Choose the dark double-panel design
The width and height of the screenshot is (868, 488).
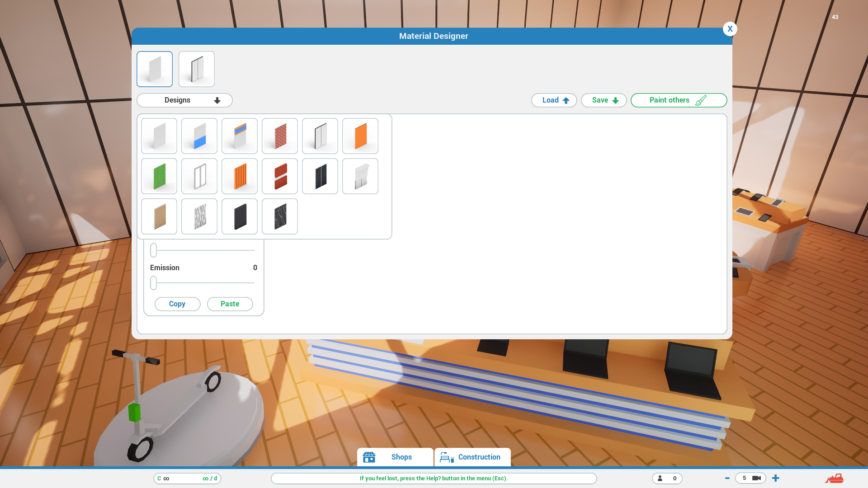320,176
